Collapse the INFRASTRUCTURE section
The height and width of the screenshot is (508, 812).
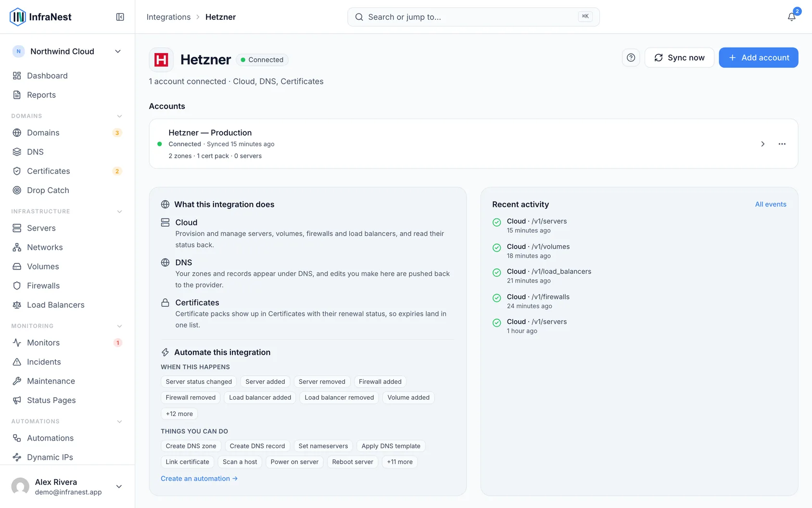pos(119,211)
